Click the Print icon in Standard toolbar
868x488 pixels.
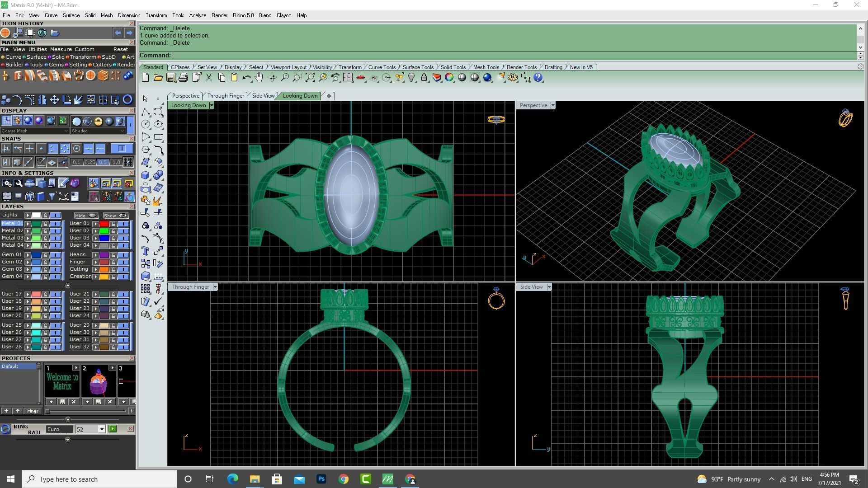(183, 78)
